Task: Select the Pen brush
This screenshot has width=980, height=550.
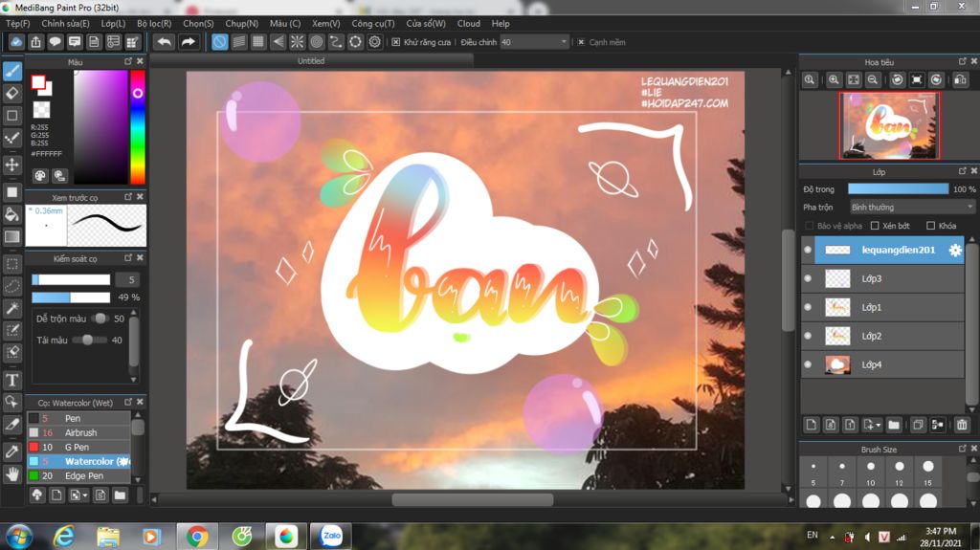Action: (x=78, y=418)
